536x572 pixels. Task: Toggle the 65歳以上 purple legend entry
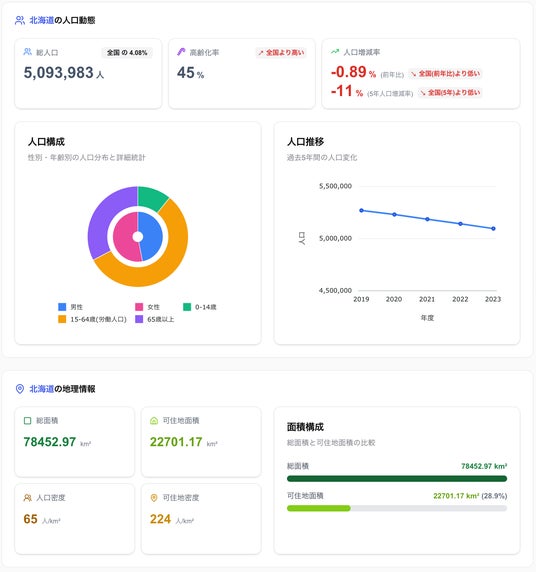[x=155, y=319]
